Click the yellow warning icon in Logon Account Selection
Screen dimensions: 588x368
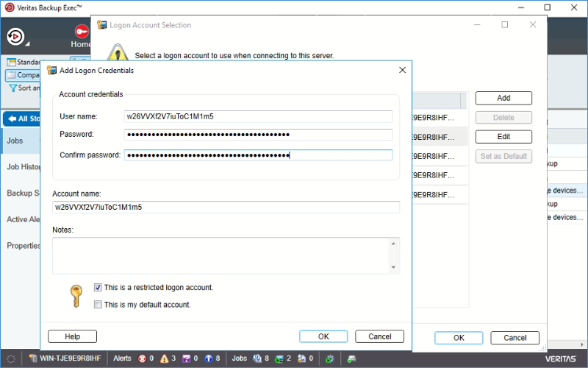(x=118, y=52)
